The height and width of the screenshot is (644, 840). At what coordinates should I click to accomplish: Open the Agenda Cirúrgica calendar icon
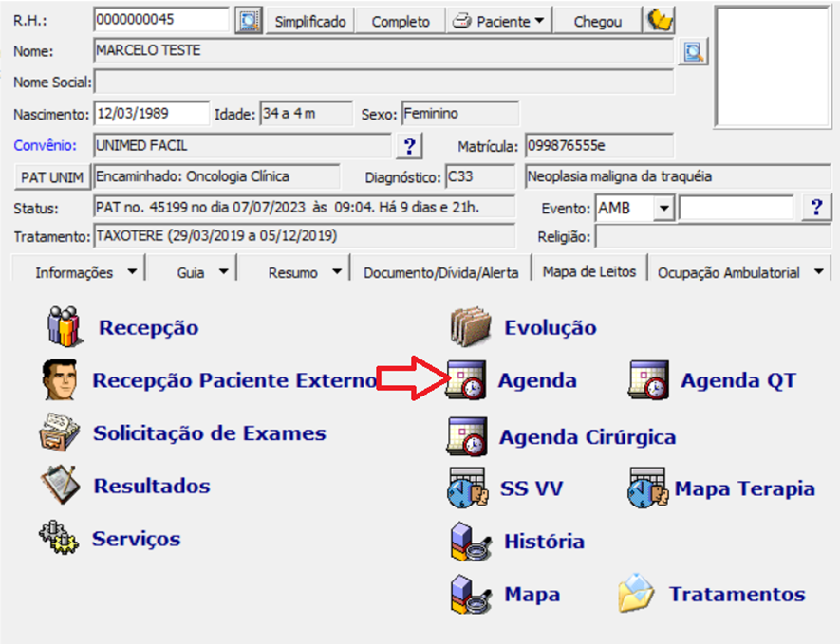pos(467,436)
